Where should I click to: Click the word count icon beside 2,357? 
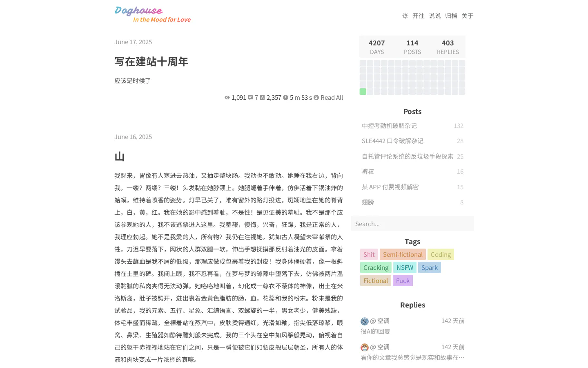pos(262,98)
